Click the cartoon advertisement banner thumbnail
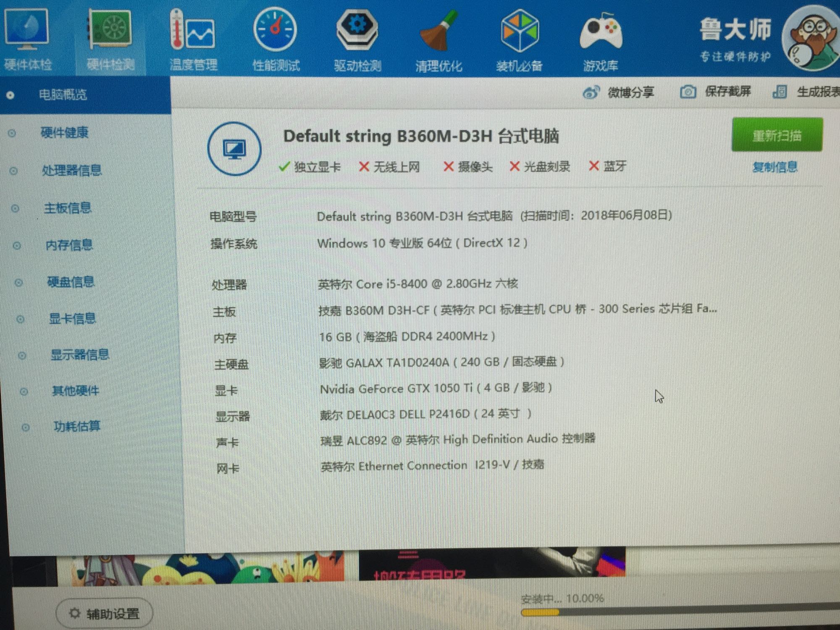Viewport: 840px width, 630px height. [201, 569]
